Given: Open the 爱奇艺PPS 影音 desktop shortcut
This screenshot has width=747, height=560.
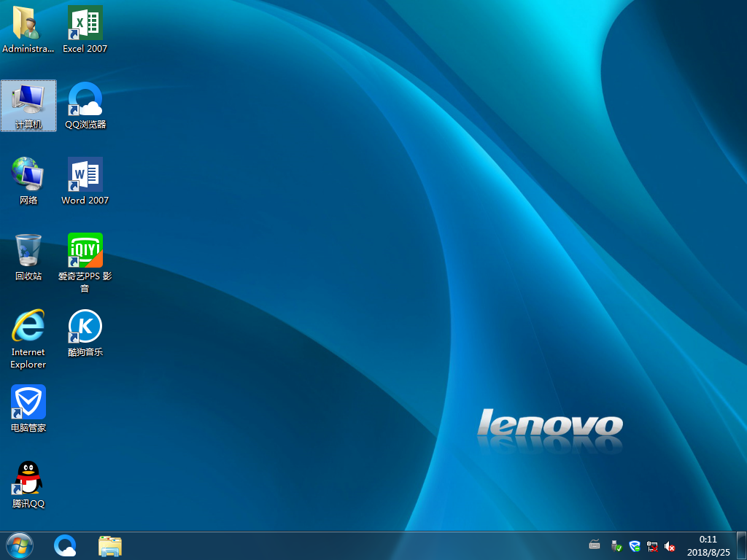Looking at the screenshot, I should point(85,262).
